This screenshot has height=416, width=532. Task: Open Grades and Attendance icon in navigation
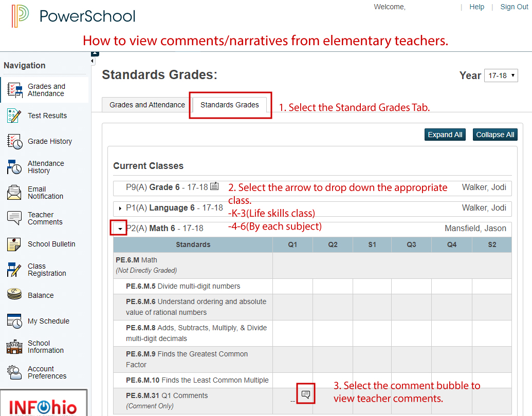tap(14, 90)
